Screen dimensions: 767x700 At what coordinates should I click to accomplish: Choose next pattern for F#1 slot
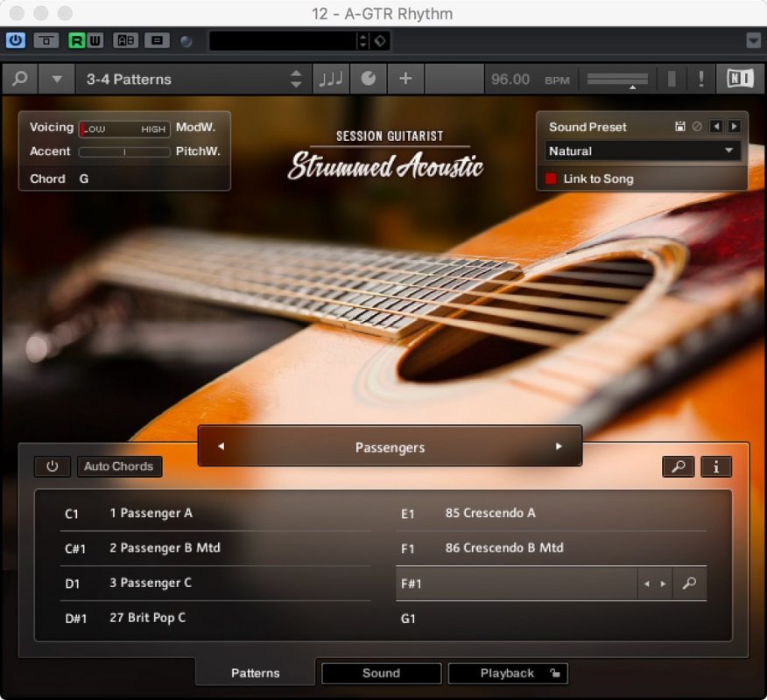(x=664, y=584)
